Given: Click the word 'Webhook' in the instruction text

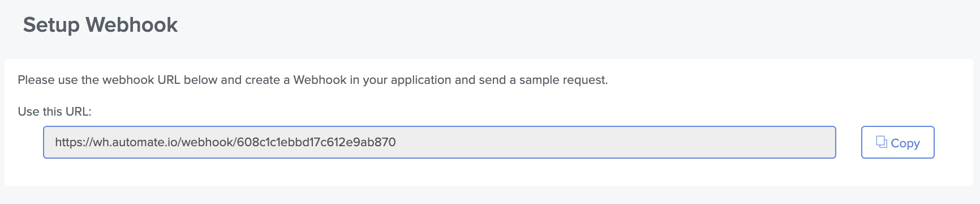Looking at the screenshot, I should pyautogui.click(x=320, y=80).
